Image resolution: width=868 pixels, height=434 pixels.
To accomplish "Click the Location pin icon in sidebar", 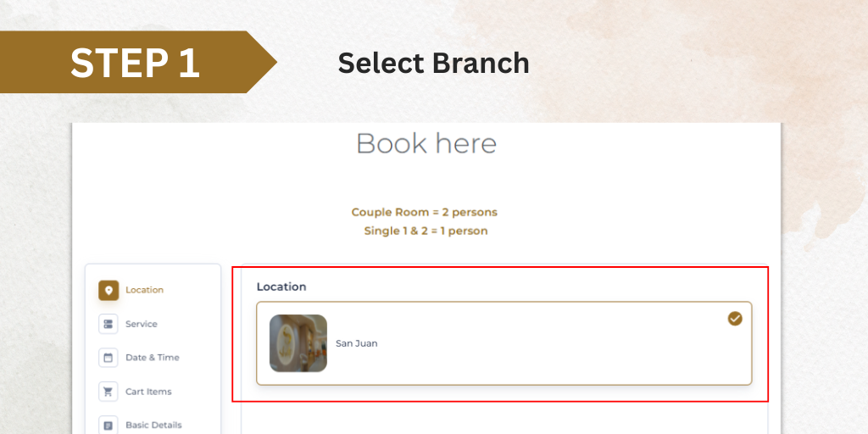I will [108, 290].
